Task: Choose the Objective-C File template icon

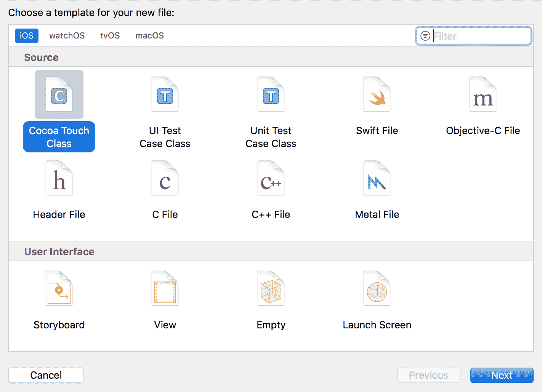Action: tap(483, 94)
